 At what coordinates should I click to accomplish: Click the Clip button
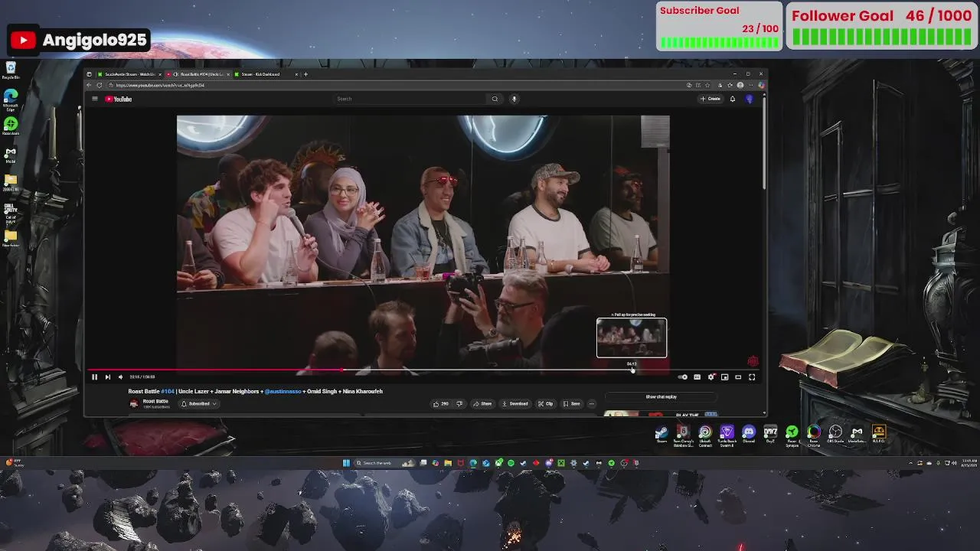click(x=545, y=403)
